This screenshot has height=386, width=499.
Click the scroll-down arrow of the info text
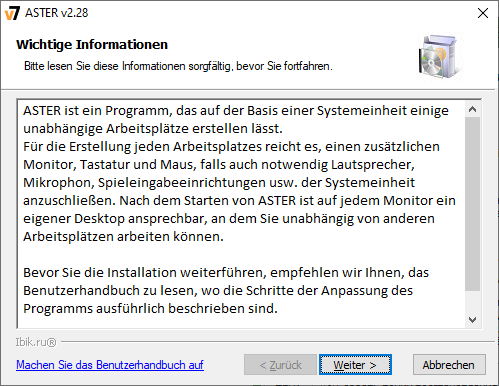coord(472,320)
